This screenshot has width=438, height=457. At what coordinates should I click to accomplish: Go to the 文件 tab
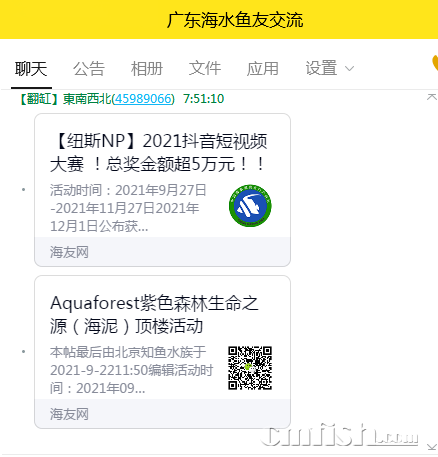[205, 69]
